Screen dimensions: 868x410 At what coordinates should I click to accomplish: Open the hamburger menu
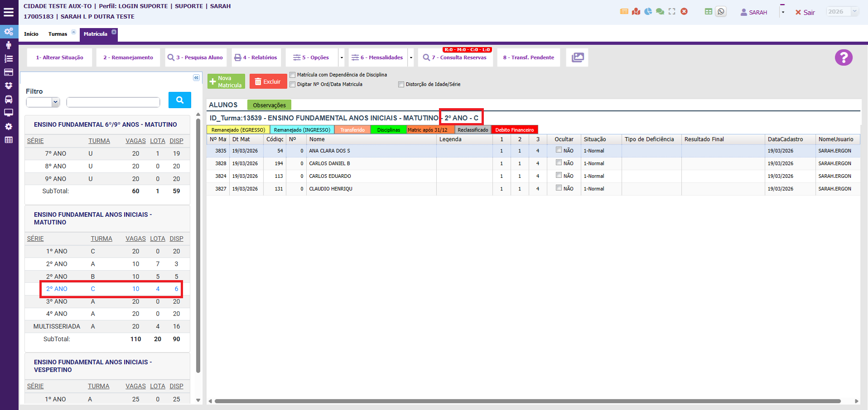pos(9,12)
